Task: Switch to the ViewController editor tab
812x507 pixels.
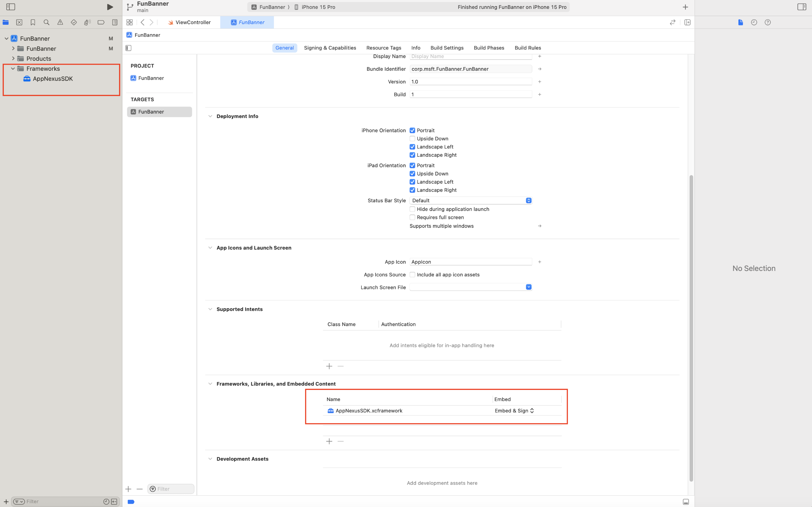Action: (x=189, y=22)
